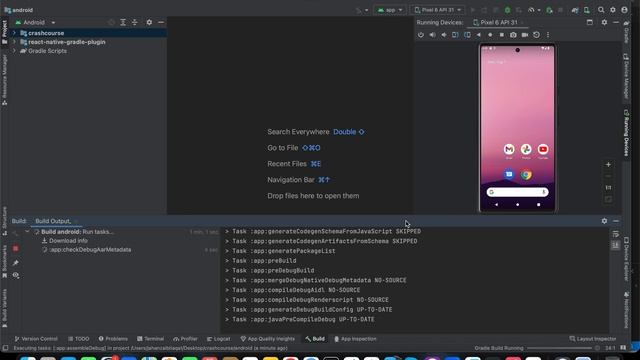Open the Layout Inspector tool window
The width and height of the screenshot is (640, 360).
coord(593,339)
